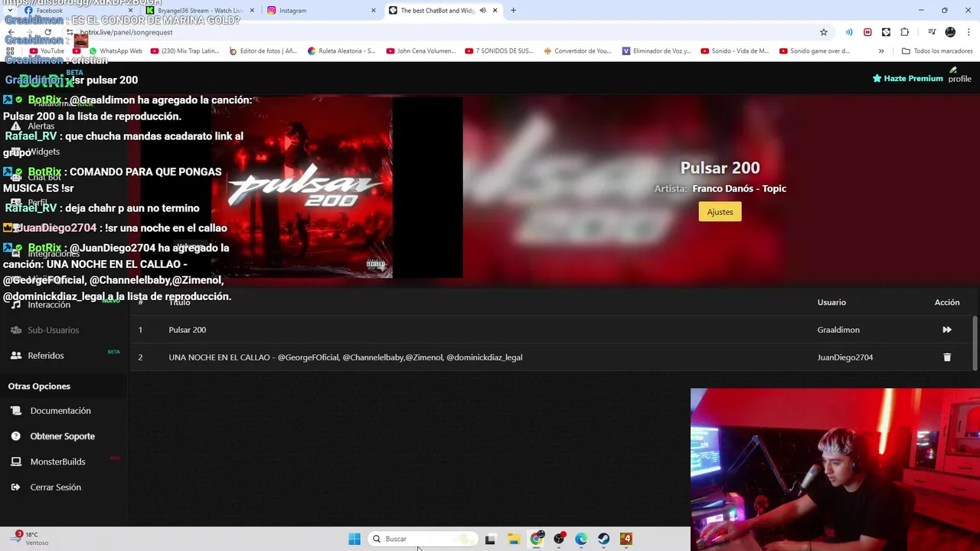This screenshot has width=980, height=551.
Task: Open Obtener Soporte in the sidebar
Action: click(62, 436)
